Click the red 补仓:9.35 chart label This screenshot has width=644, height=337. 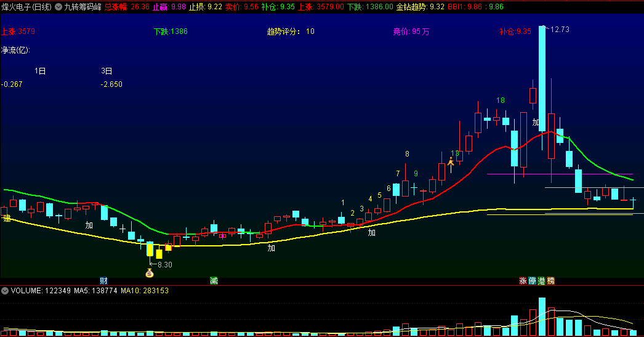pyautogui.click(x=515, y=31)
